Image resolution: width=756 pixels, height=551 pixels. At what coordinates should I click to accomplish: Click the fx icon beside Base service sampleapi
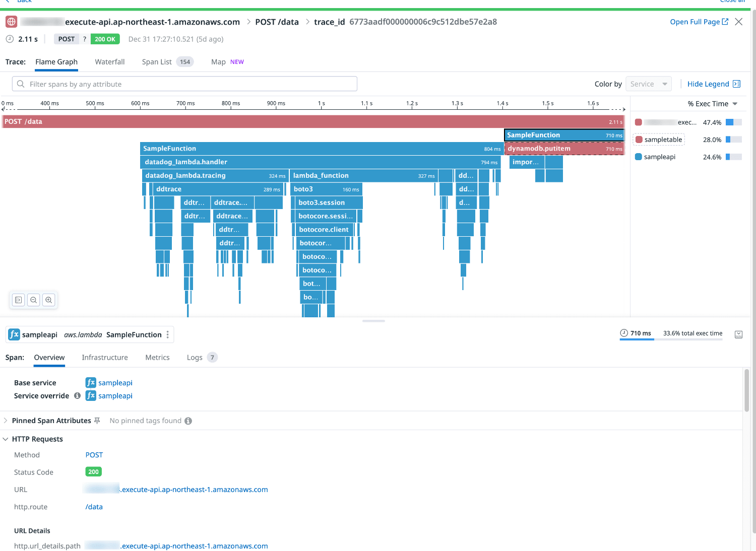[x=91, y=383]
